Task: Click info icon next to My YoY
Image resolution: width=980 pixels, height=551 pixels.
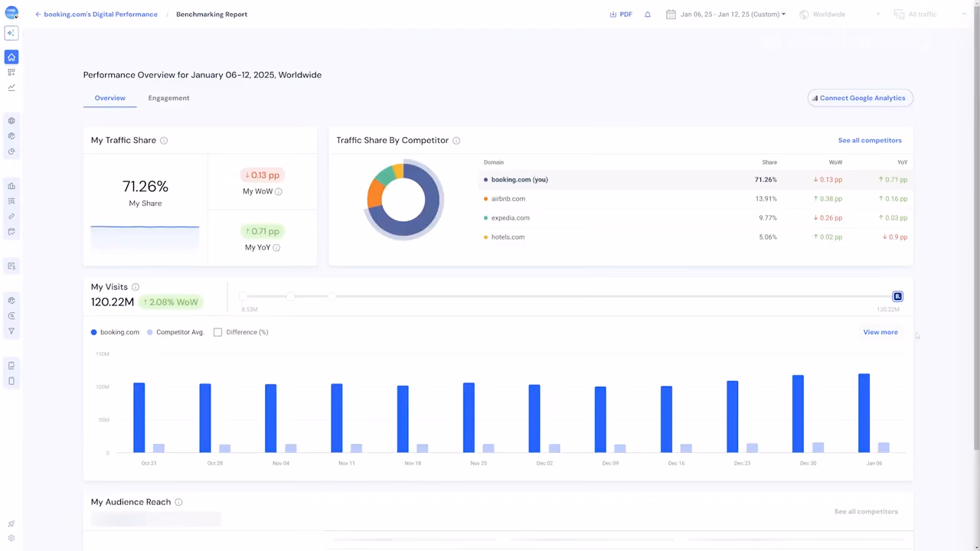Action: point(276,248)
